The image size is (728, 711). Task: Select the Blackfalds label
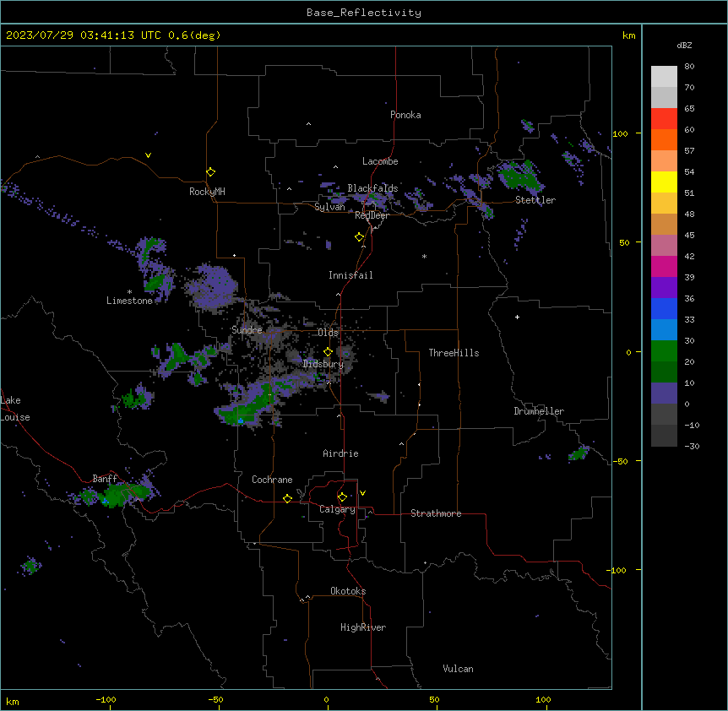[372, 188]
